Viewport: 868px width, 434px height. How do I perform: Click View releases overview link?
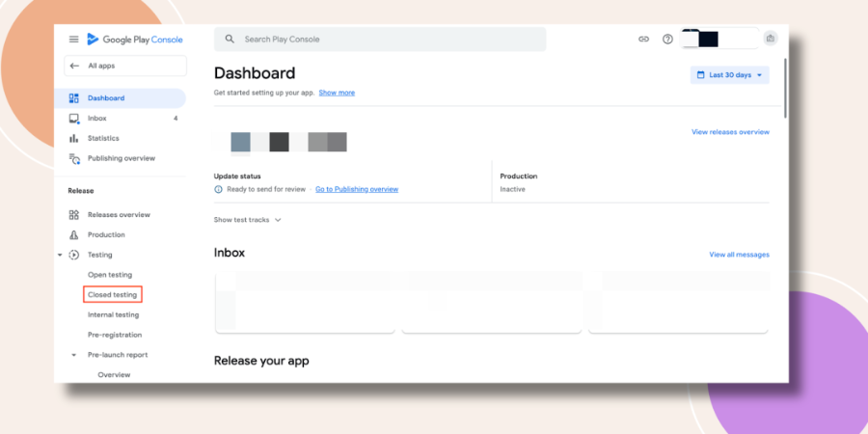coord(730,132)
